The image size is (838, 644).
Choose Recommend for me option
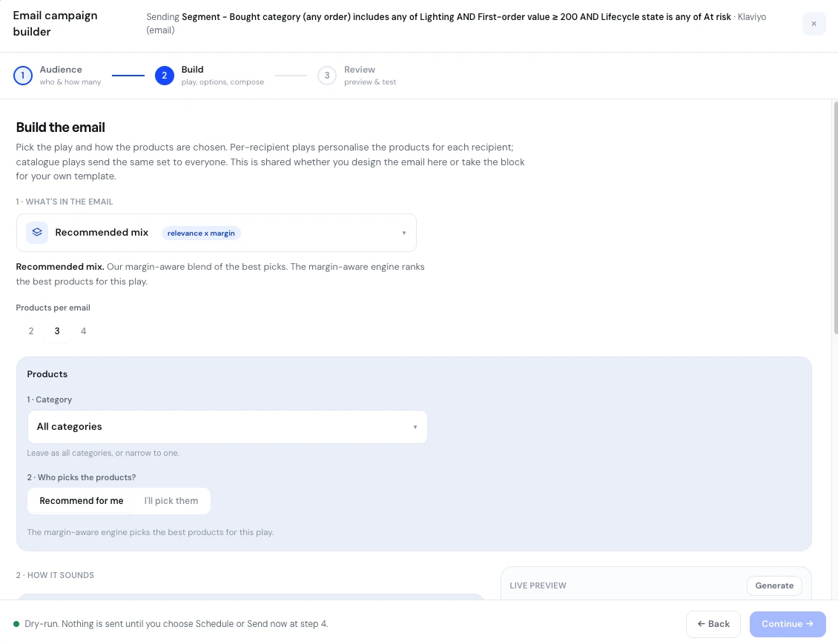[x=82, y=501]
